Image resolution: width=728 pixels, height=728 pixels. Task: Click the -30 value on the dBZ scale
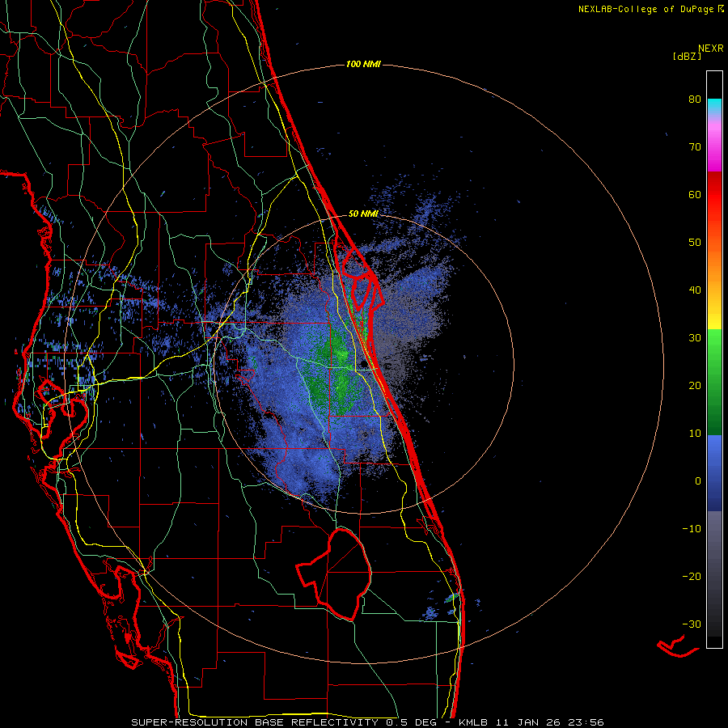pyautogui.click(x=692, y=624)
